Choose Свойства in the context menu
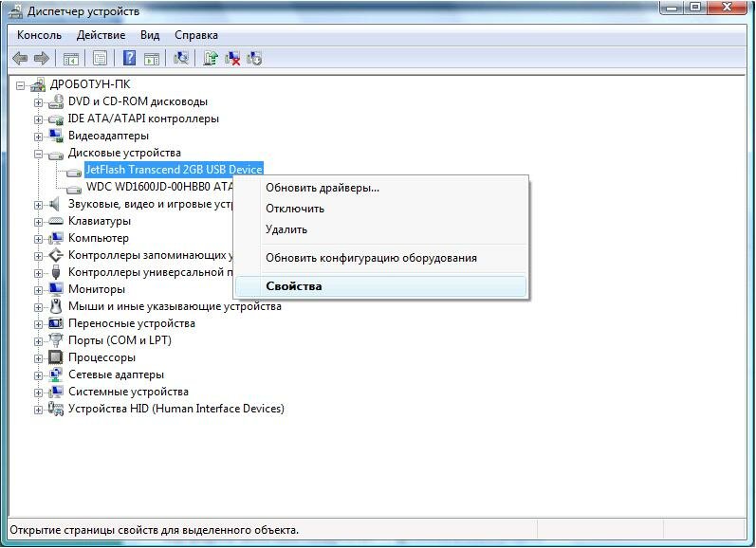Viewport: 756px width, 548px height. (381, 285)
